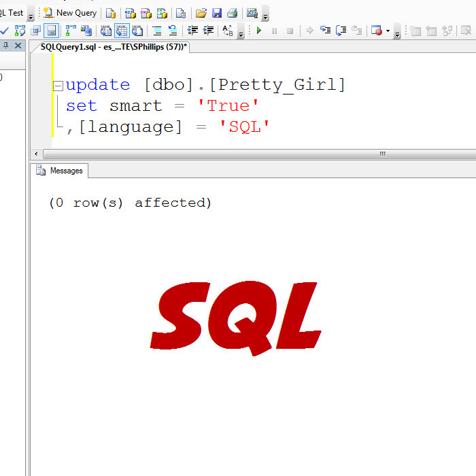Toggle Results to Text mode

[x=106, y=31]
